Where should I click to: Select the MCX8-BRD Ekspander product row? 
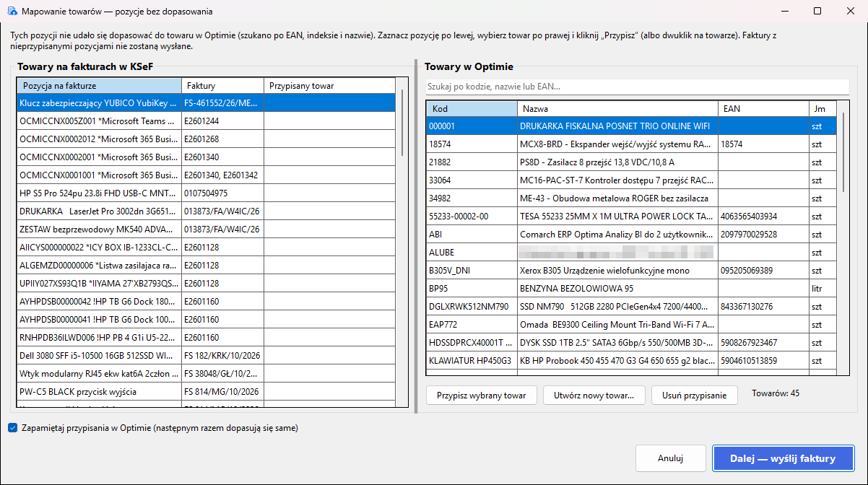click(x=631, y=144)
